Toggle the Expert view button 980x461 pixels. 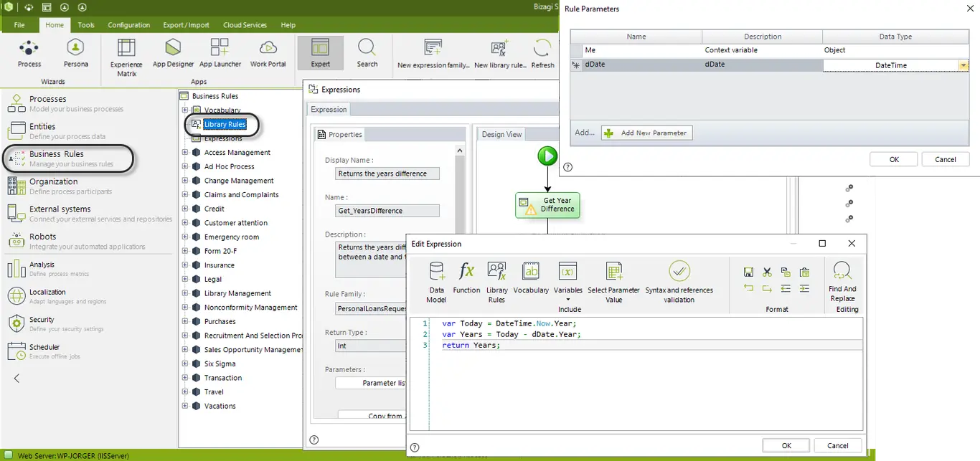pyautogui.click(x=320, y=54)
